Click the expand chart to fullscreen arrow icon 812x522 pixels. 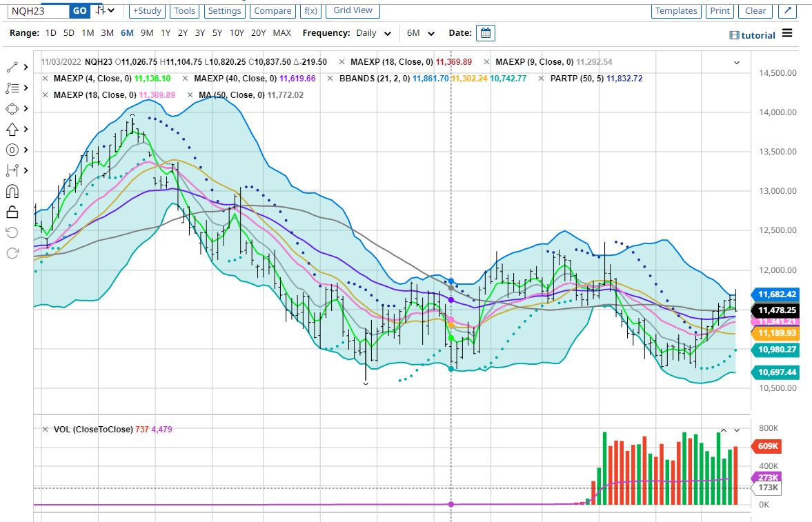786,10
